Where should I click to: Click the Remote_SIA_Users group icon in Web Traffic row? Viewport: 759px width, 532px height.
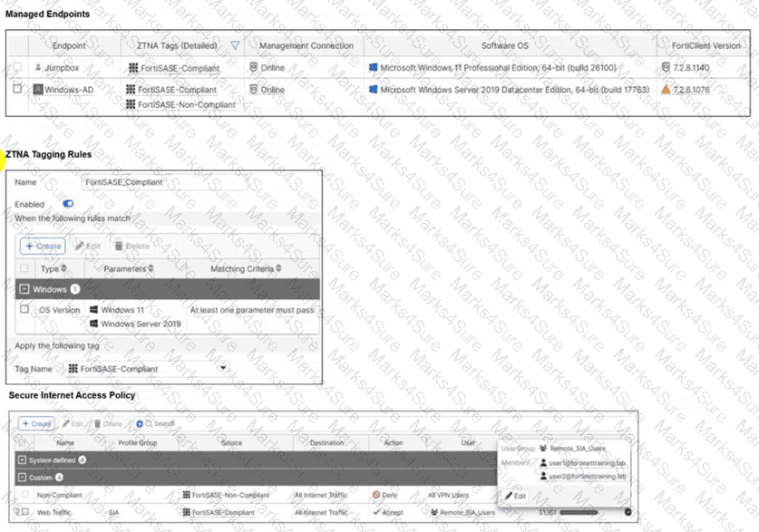tap(433, 512)
